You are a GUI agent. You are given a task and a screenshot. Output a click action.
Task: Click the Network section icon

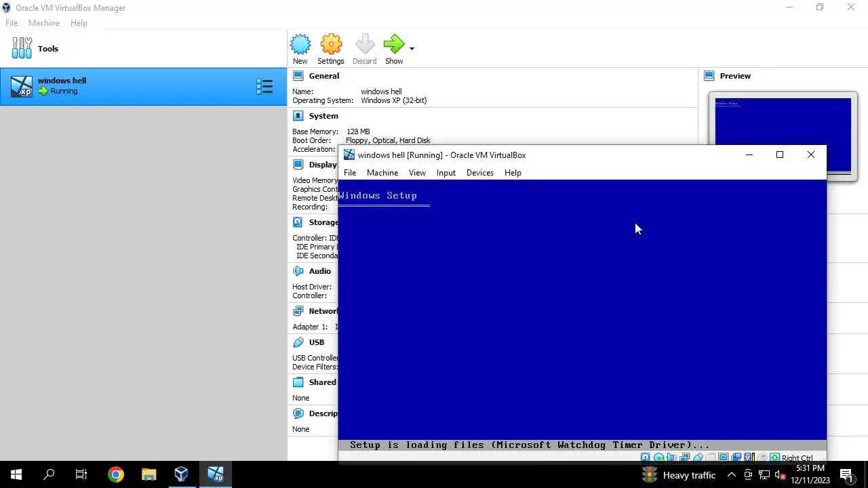pyautogui.click(x=298, y=311)
